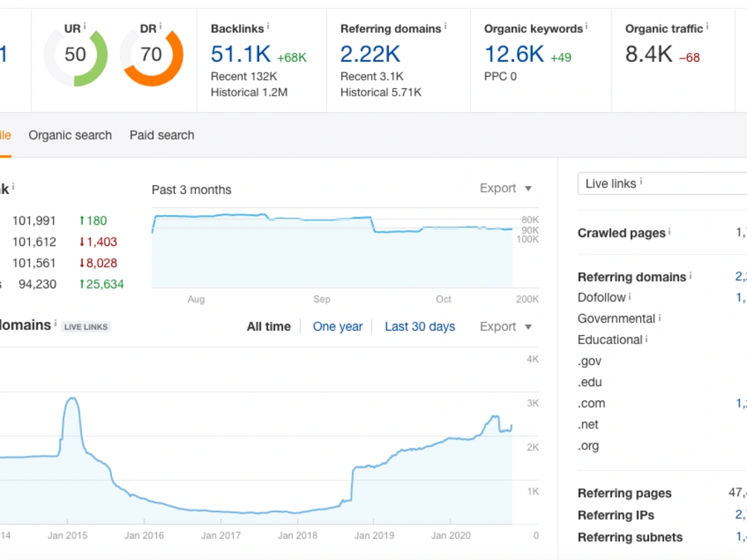The image size is (747, 560).
Task: Select the Last 30 days range
Action: [x=420, y=327]
